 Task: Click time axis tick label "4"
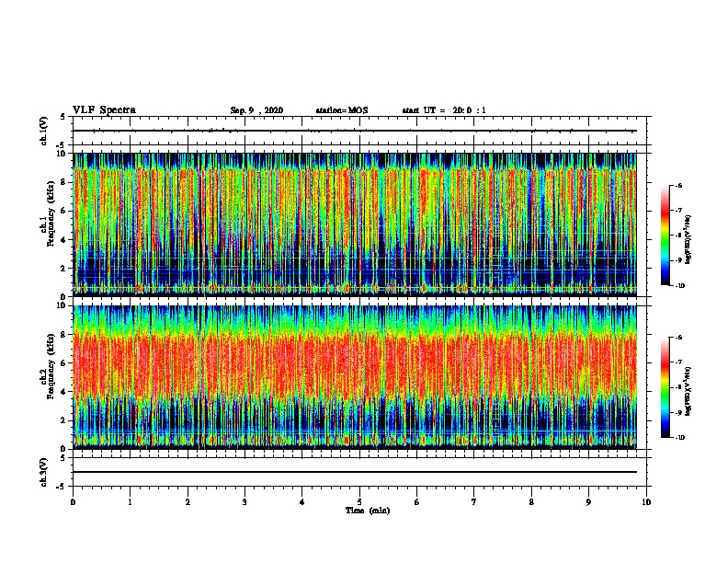(301, 501)
